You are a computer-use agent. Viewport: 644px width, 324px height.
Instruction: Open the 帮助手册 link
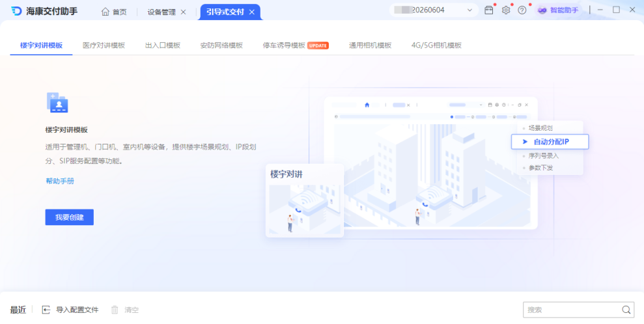tap(60, 181)
